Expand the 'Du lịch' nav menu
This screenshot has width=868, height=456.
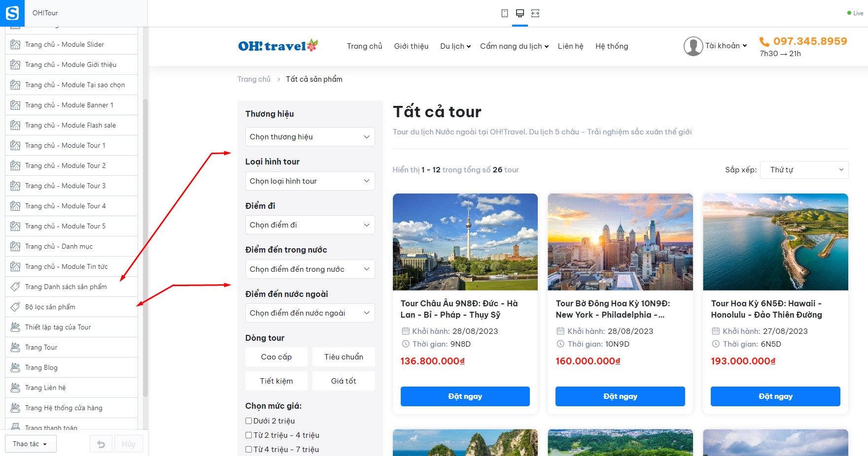click(455, 46)
